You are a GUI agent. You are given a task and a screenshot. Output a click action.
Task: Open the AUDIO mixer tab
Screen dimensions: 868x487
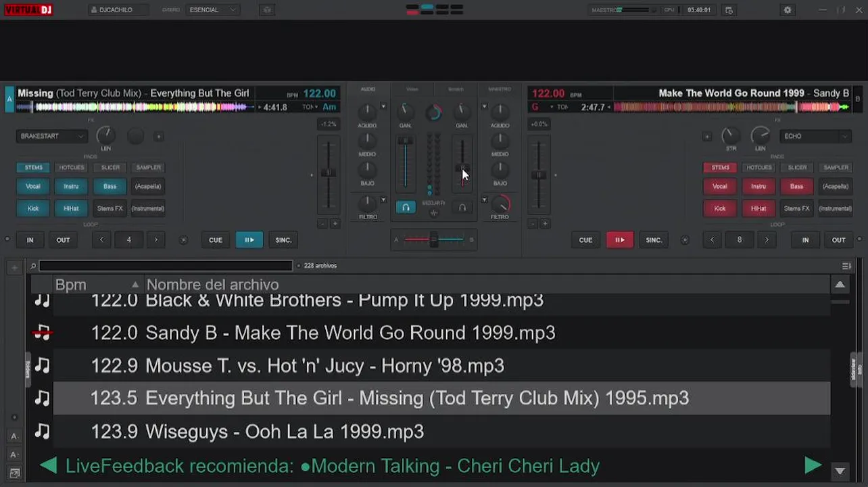[x=368, y=89]
